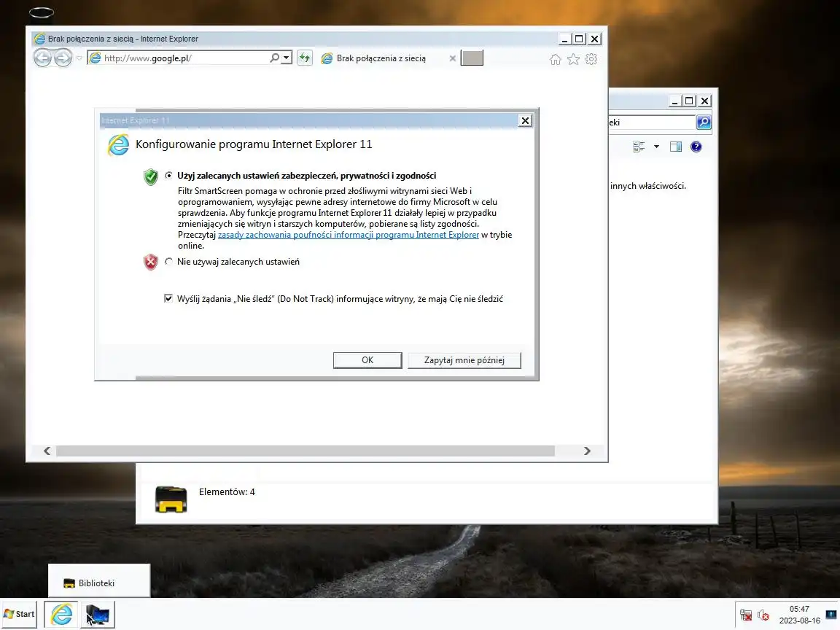The image size is (840, 630).
Task: Select 'Użyj zalecanych ustawień' radio option
Action: 168,175
